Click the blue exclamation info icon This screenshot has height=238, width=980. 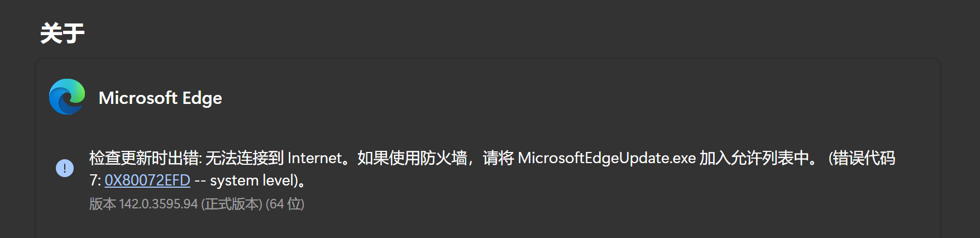coord(65,168)
